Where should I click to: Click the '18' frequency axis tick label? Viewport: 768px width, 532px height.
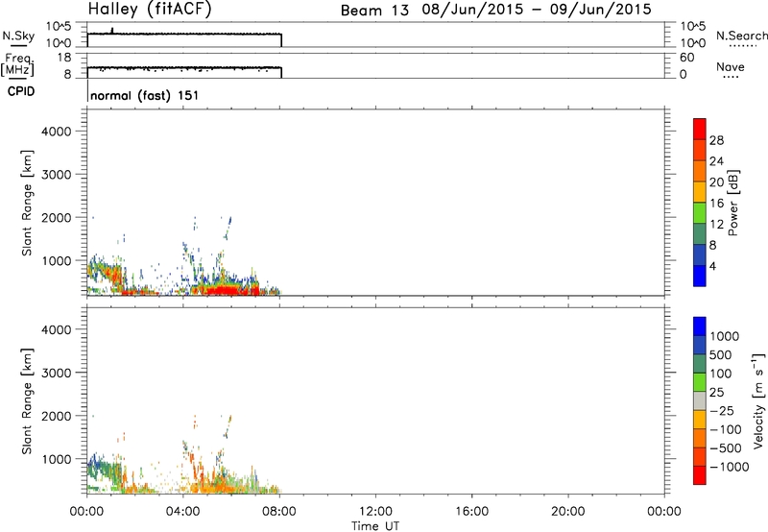click(64, 58)
